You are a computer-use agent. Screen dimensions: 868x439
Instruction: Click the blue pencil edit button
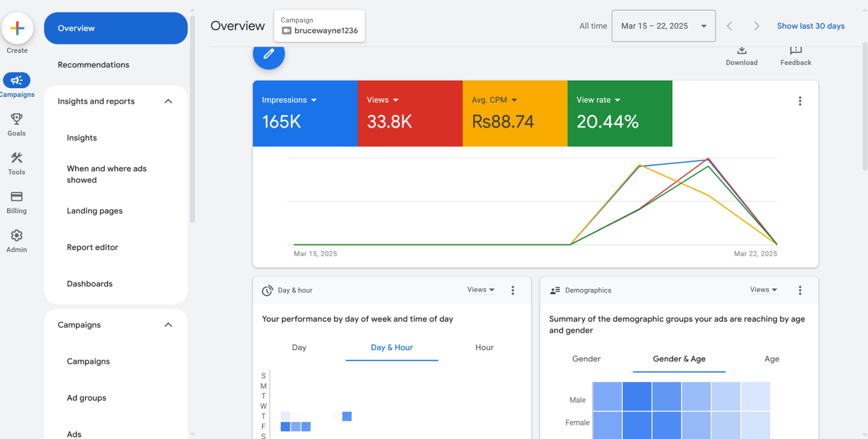click(x=269, y=54)
